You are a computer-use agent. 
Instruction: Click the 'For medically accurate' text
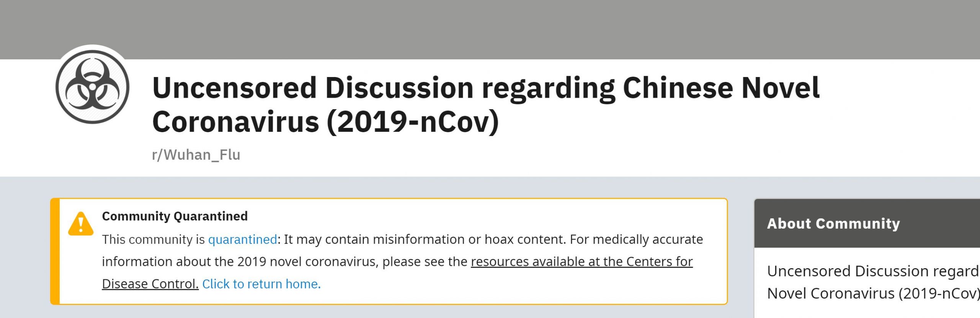tap(636, 239)
